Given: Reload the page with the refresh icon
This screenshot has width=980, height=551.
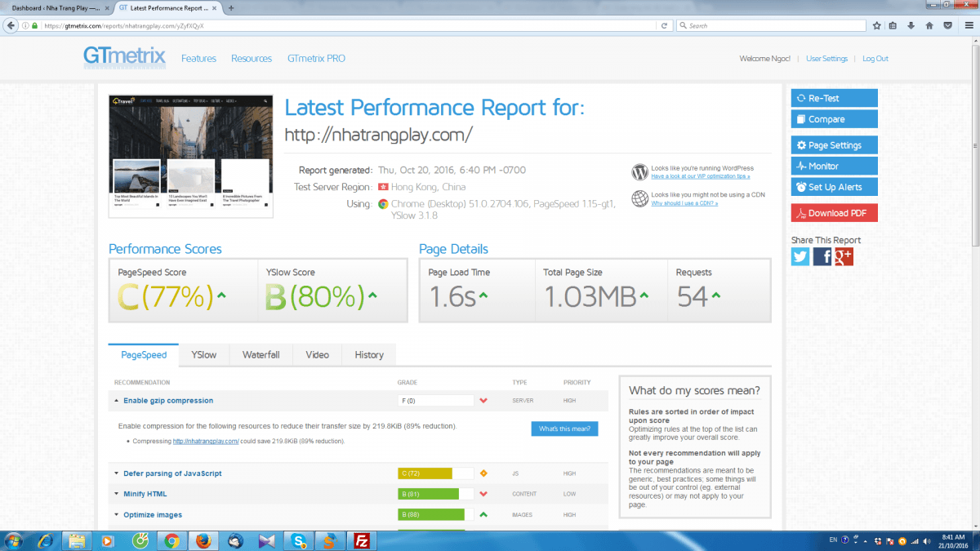Looking at the screenshot, I should pyautogui.click(x=665, y=25).
